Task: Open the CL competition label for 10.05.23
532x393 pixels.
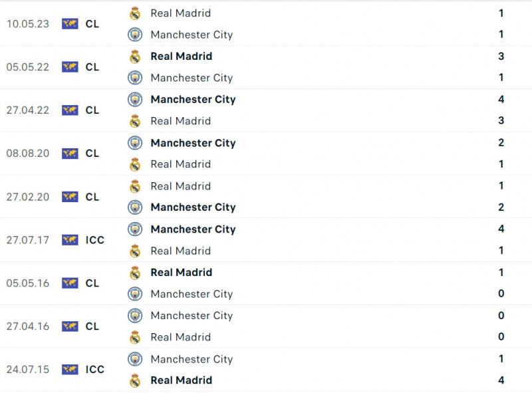Action: [92, 24]
